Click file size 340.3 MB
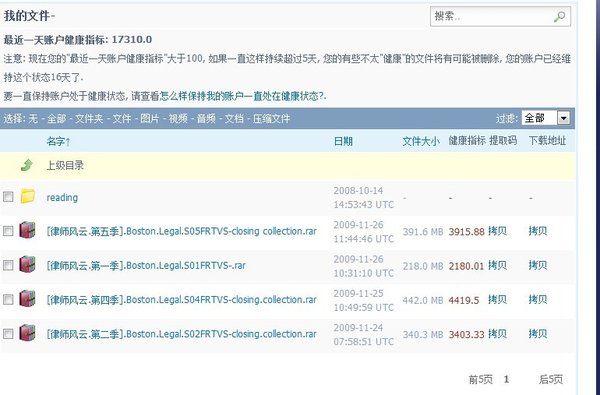Screen dimensions: 600x395 tap(423, 335)
